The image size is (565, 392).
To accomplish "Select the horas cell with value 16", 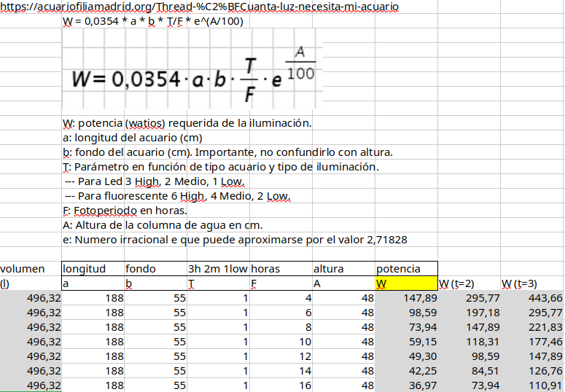I will coord(281,385).
